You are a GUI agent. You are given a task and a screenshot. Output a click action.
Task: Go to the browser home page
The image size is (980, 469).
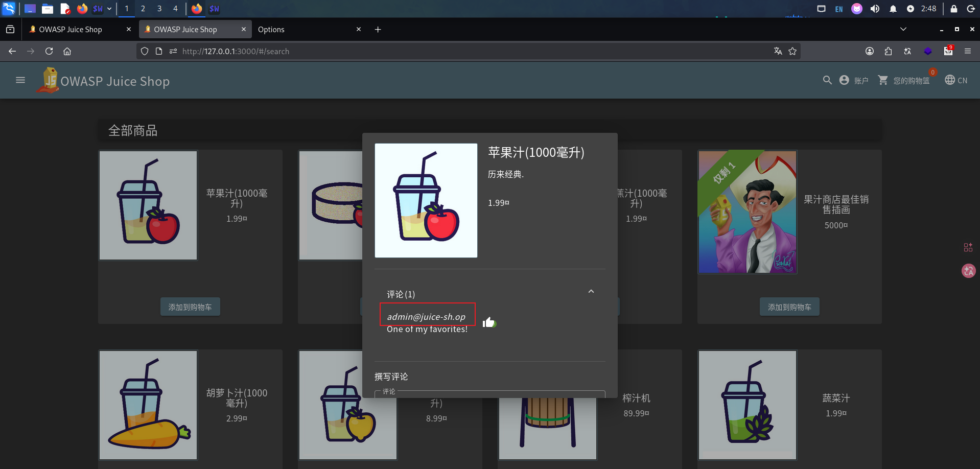click(x=67, y=51)
